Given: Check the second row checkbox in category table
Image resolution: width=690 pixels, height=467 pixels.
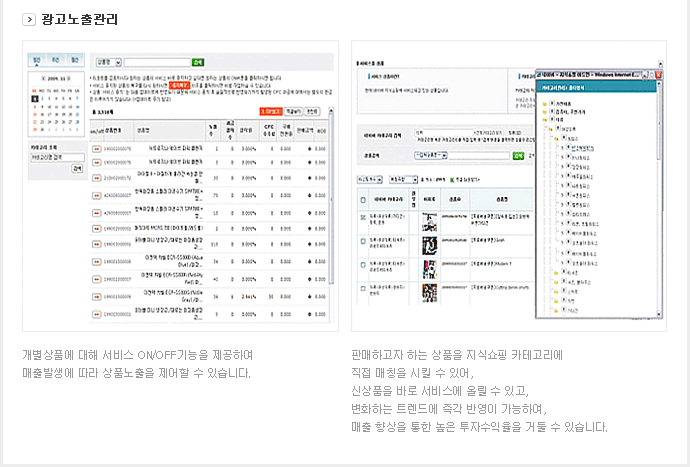Looking at the screenshot, I should click(x=362, y=241).
